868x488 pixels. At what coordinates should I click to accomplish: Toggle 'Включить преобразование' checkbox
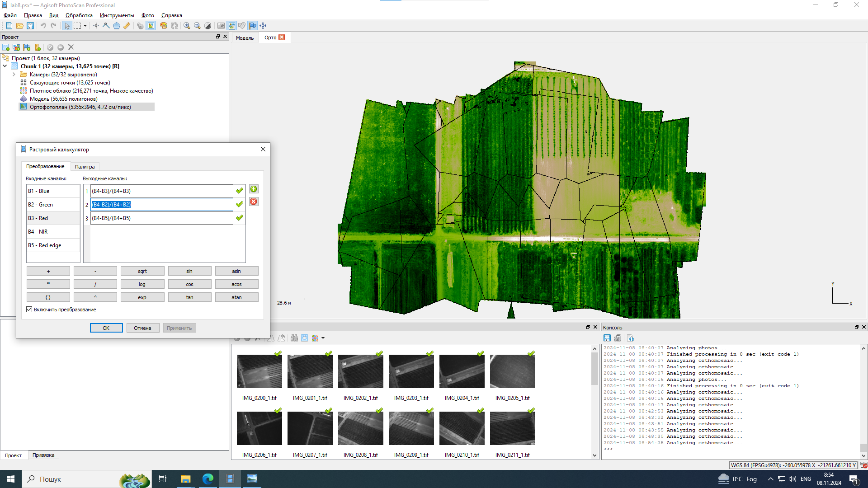(29, 310)
